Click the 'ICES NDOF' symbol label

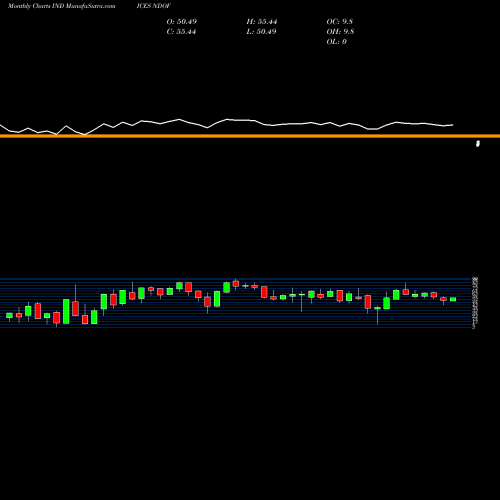[x=154, y=6]
